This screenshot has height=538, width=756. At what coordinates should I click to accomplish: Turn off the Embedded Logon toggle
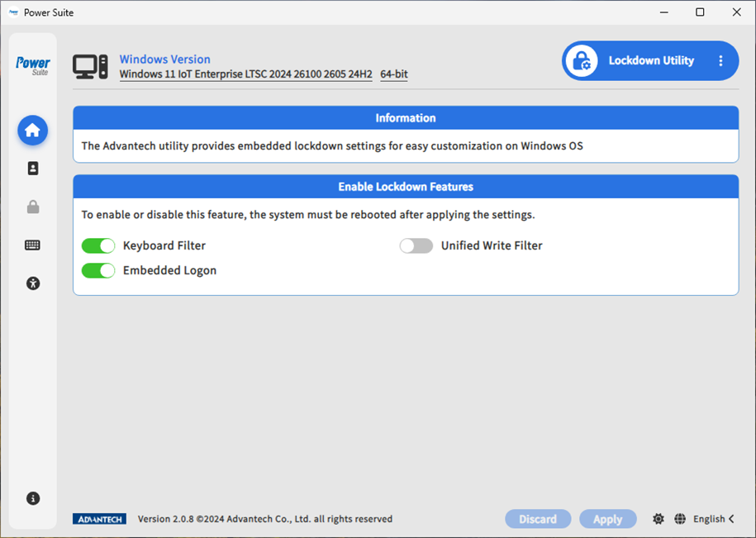(x=98, y=270)
